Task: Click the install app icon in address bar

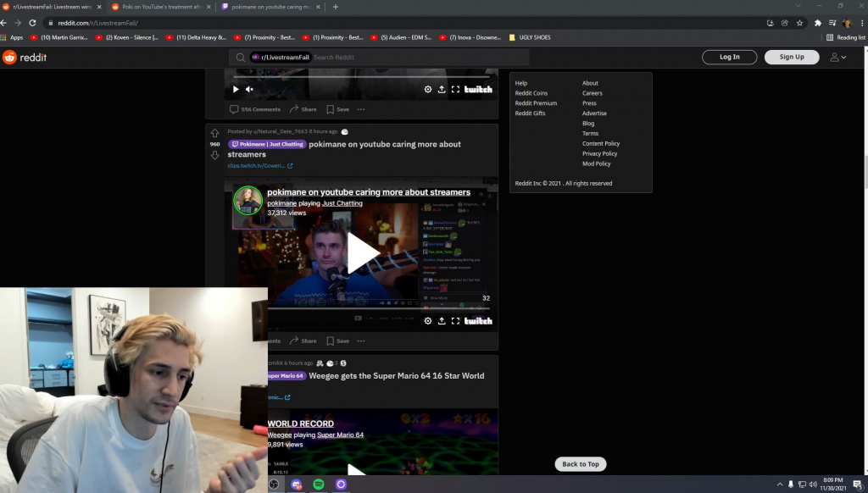Action: pos(770,23)
